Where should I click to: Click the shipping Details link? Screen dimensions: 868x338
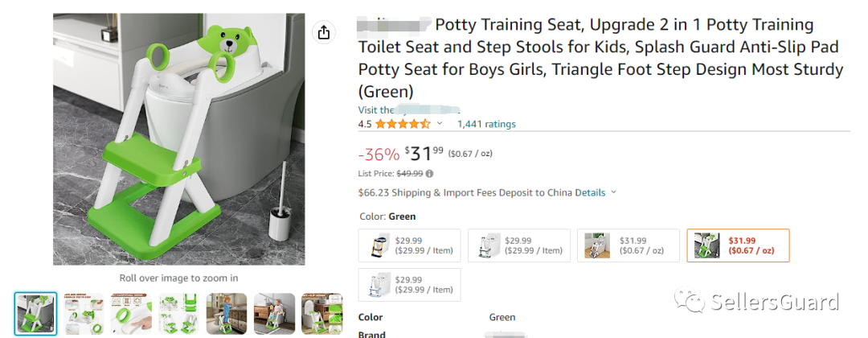(x=590, y=192)
